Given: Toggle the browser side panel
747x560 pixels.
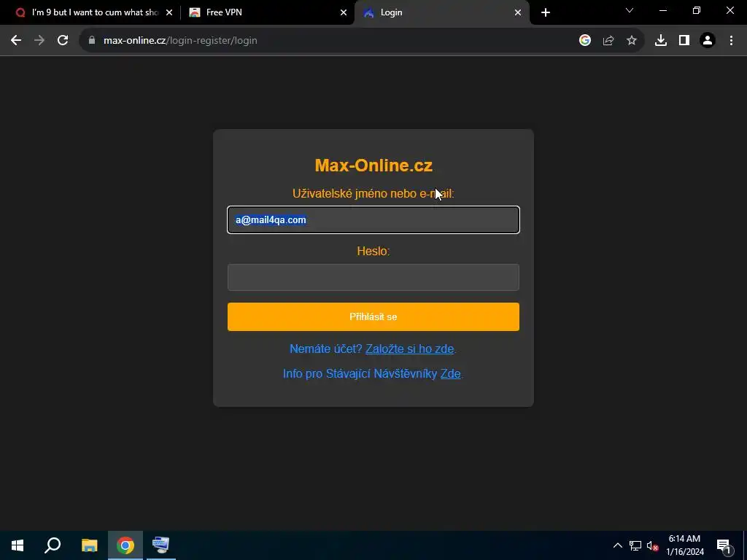Looking at the screenshot, I should click(x=684, y=41).
